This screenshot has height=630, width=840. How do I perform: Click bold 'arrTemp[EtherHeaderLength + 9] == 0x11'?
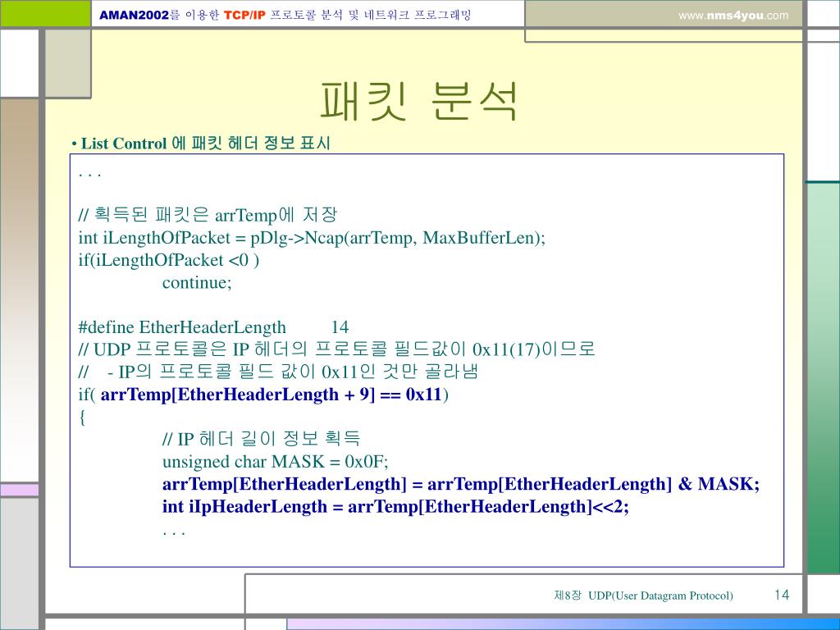coord(271,395)
